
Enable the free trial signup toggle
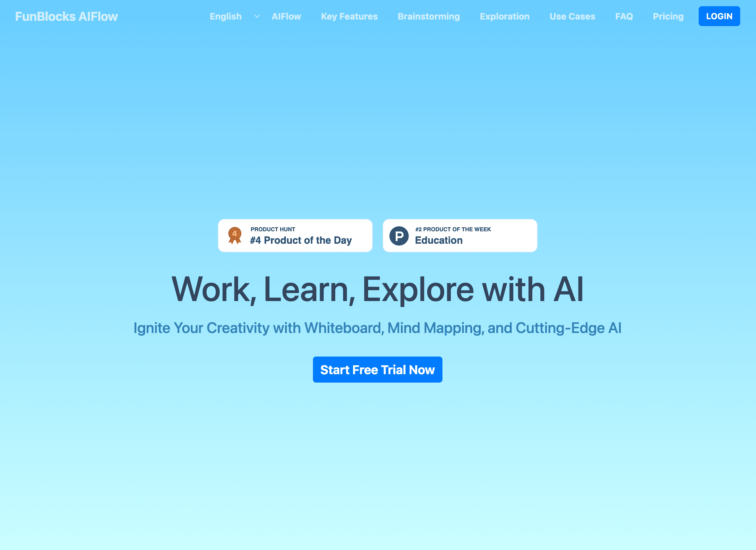tap(377, 369)
